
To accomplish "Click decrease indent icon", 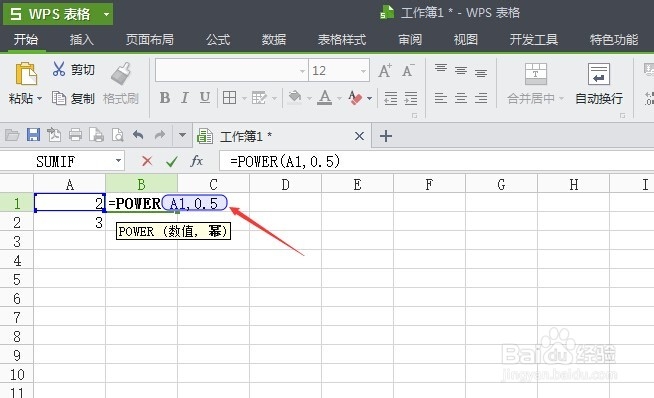I will tap(390, 98).
